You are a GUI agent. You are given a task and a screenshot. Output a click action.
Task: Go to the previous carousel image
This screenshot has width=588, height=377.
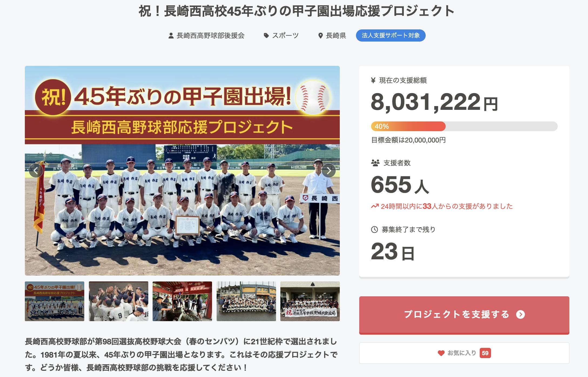coord(36,171)
